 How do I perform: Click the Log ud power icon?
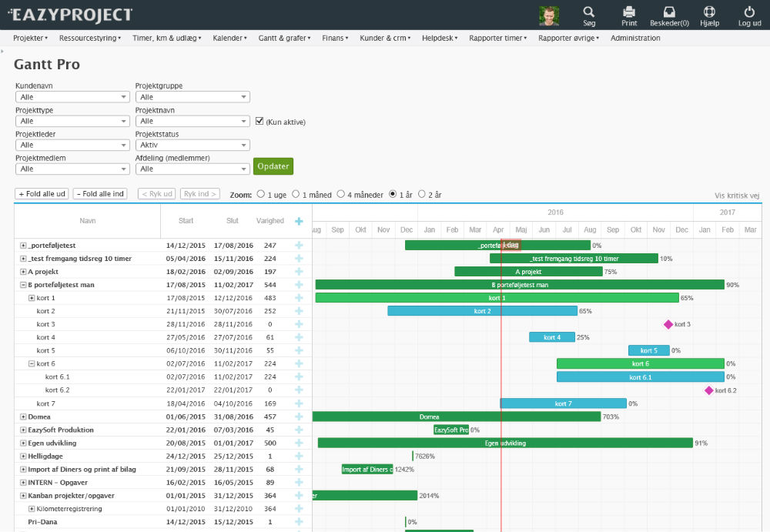point(749,12)
